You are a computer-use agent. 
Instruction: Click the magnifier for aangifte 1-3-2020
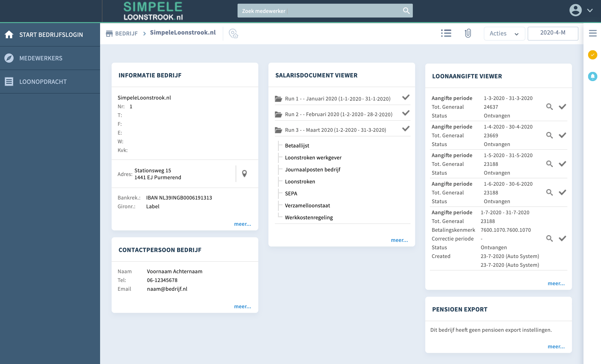pos(549,107)
